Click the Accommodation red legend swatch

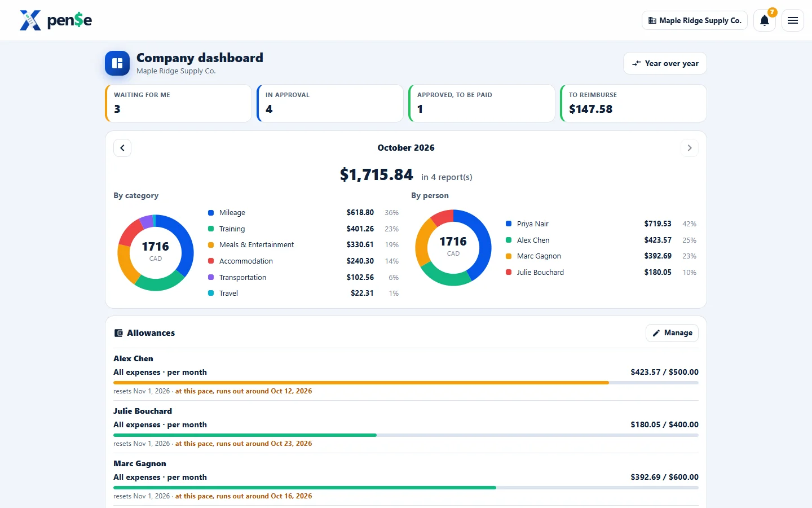tap(211, 261)
